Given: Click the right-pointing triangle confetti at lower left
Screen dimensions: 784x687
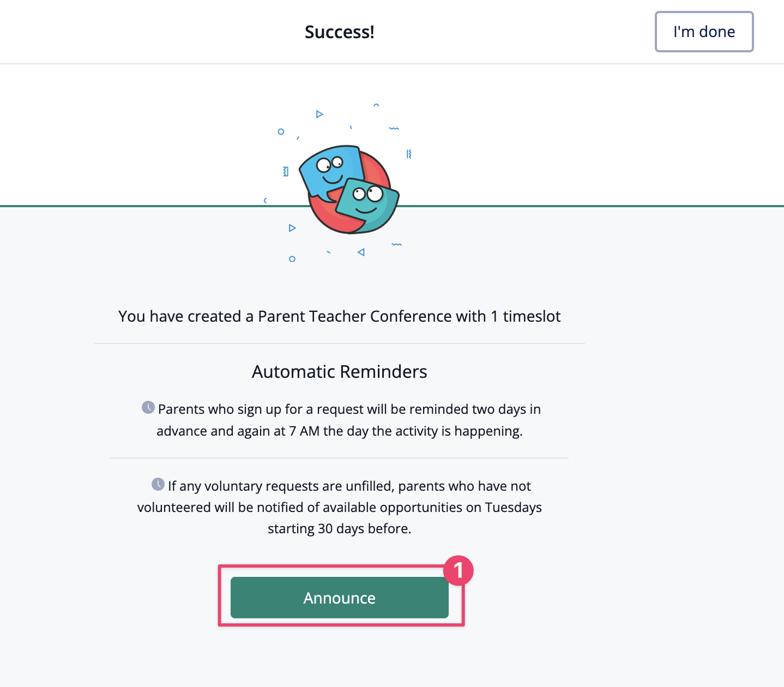Looking at the screenshot, I should click(292, 228).
